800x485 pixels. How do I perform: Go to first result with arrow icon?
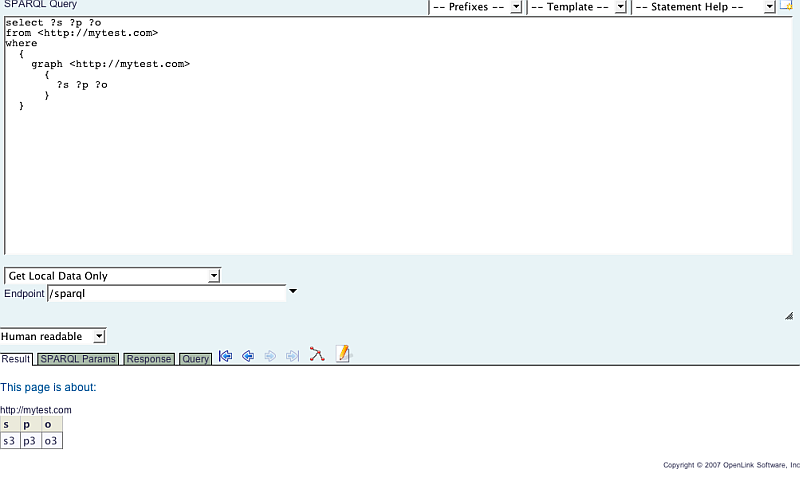226,355
